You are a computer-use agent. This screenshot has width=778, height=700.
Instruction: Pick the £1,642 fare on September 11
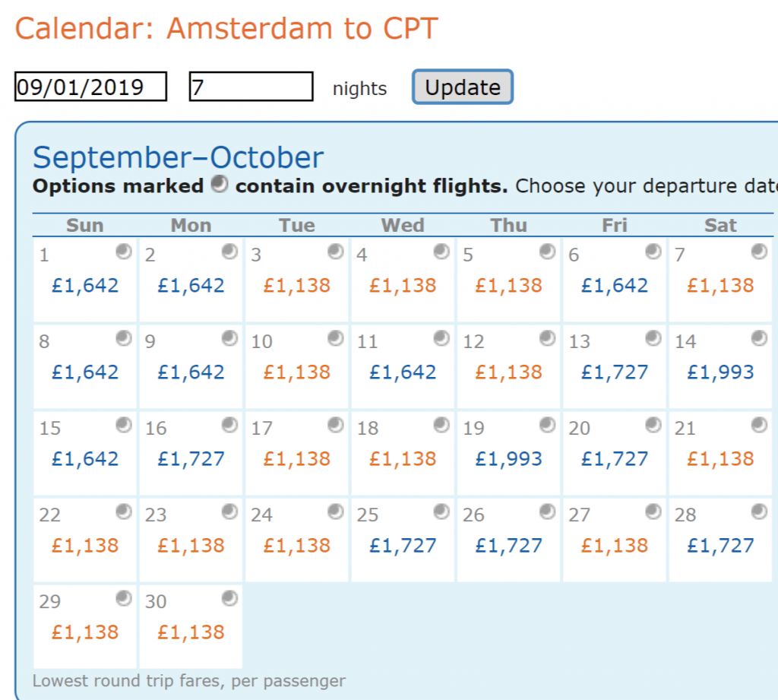coord(403,372)
